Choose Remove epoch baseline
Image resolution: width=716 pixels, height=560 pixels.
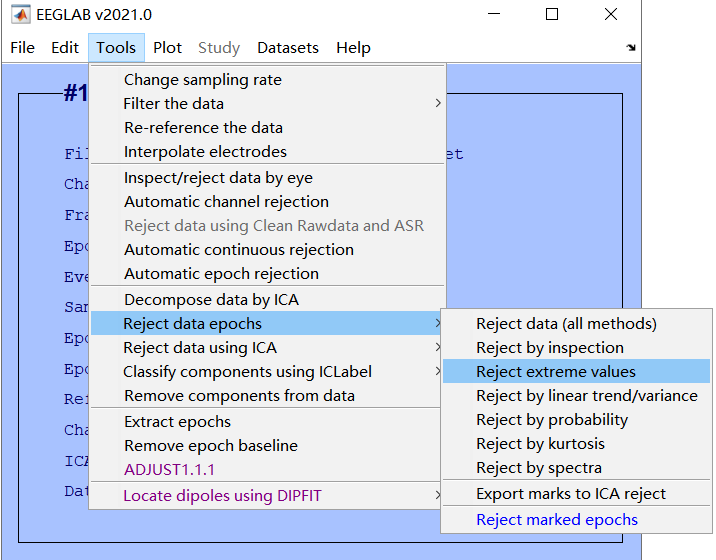point(268,446)
